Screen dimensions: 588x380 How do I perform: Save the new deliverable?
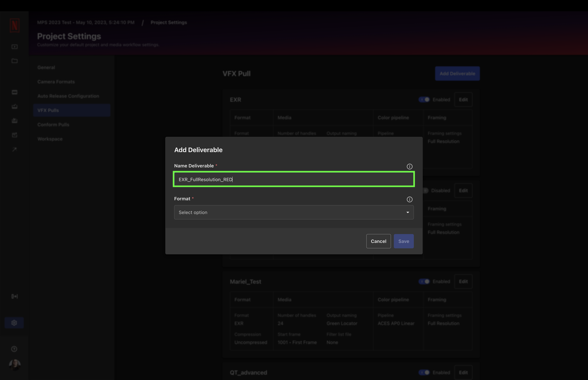click(x=404, y=241)
